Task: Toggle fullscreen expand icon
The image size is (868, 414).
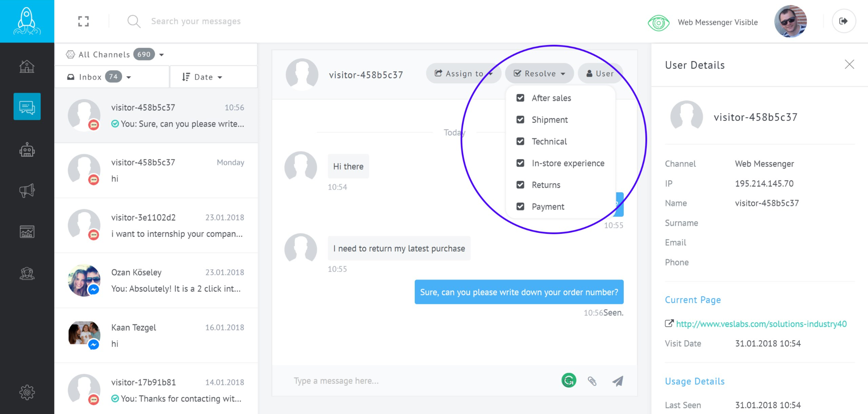Action: click(x=83, y=21)
